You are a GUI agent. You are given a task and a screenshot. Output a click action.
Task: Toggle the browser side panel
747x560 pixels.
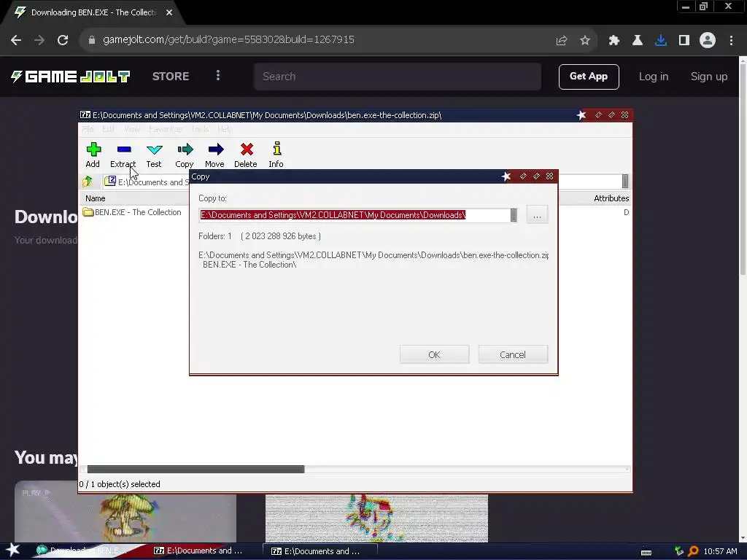pos(684,41)
